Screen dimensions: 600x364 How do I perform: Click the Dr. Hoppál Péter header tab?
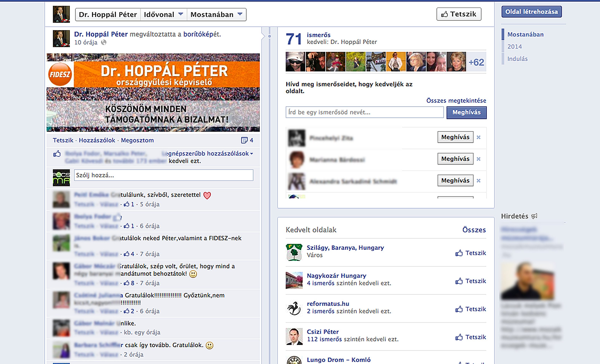(x=108, y=15)
